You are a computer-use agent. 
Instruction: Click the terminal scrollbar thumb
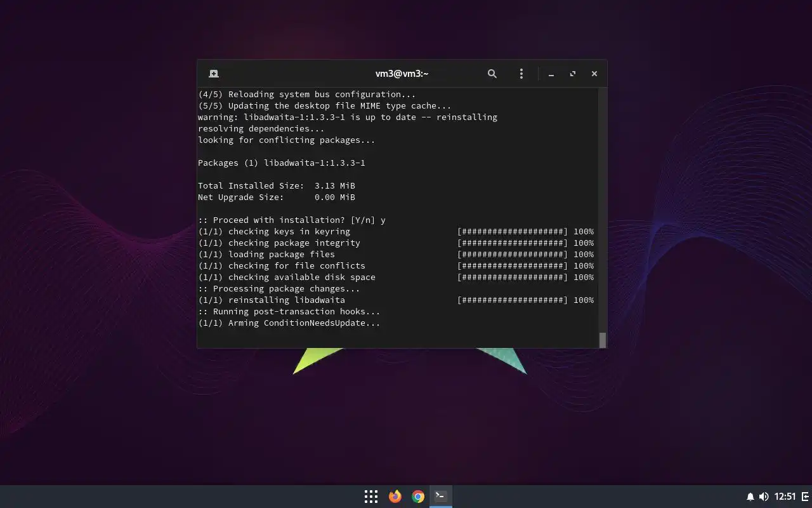(x=603, y=340)
